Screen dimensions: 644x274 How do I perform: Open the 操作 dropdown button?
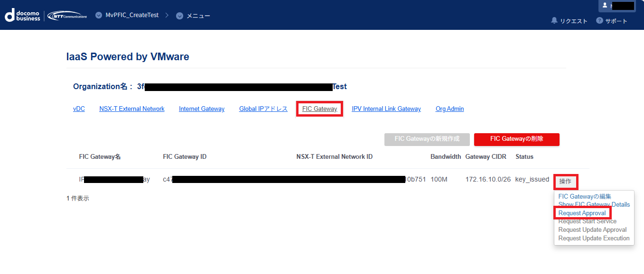(565, 181)
